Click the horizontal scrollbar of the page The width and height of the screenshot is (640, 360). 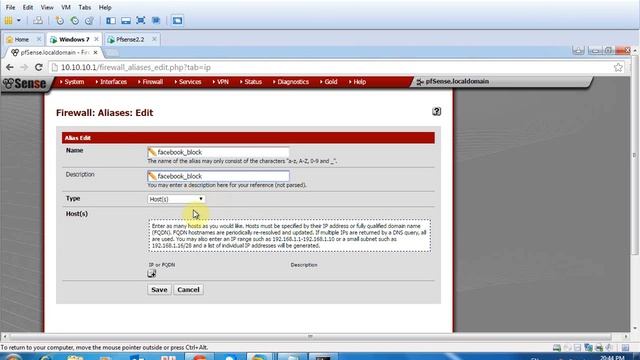pos(310,337)
